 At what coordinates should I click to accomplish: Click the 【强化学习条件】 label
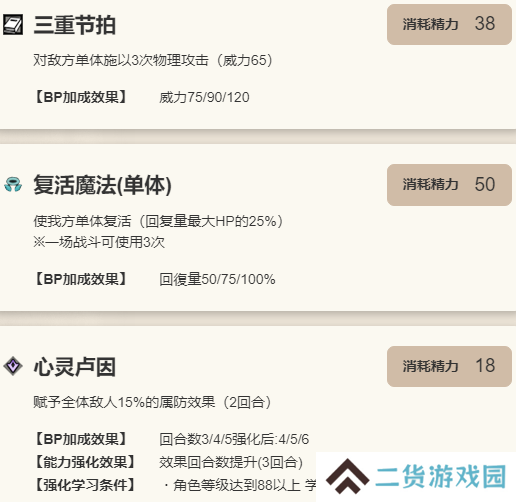coord(85,485)
